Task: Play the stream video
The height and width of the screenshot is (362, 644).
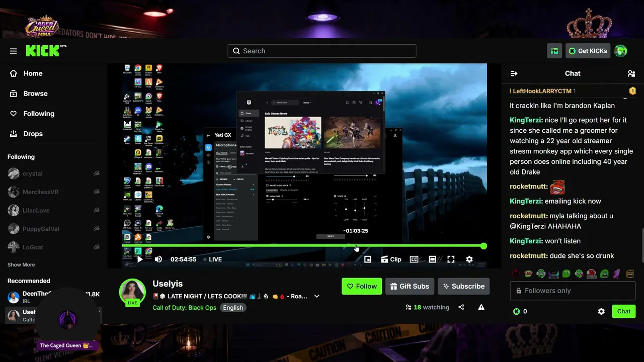Action: [x=140, y=259]
